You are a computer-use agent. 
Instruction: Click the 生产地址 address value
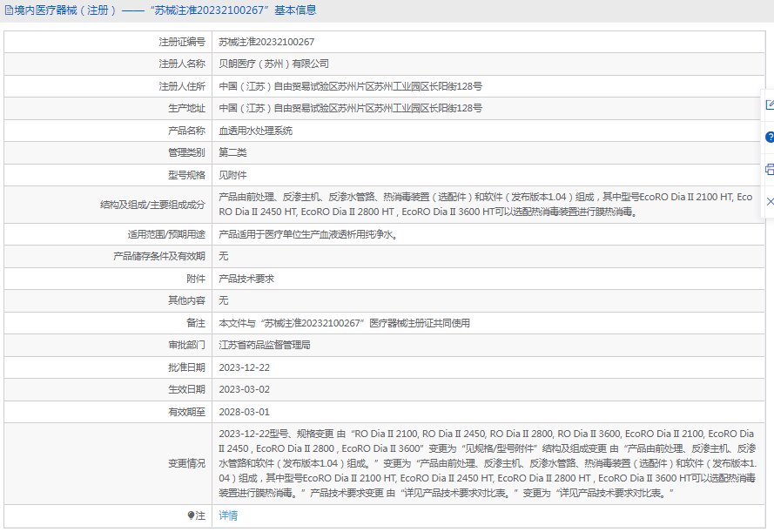pos(351,108)
